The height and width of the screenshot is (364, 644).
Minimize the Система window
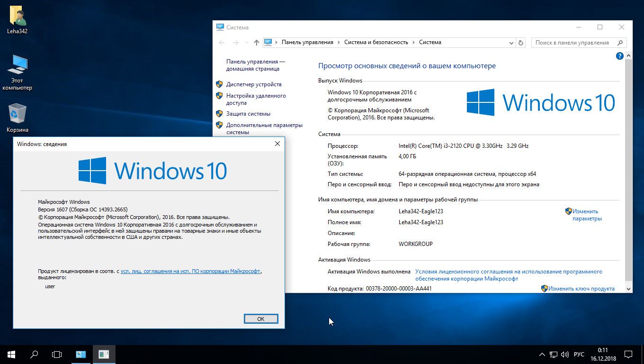pyautogui.click(x=578, y=27)
